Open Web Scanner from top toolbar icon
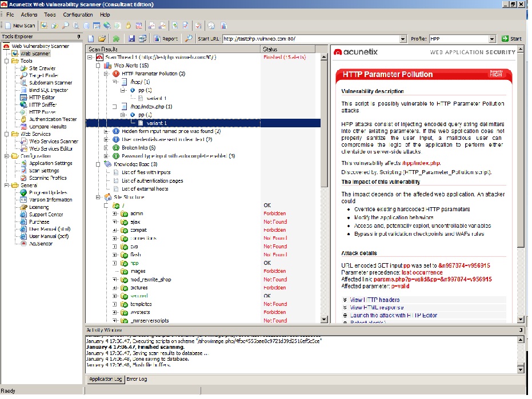Viewport: 532px width, 399px height. 44,26
